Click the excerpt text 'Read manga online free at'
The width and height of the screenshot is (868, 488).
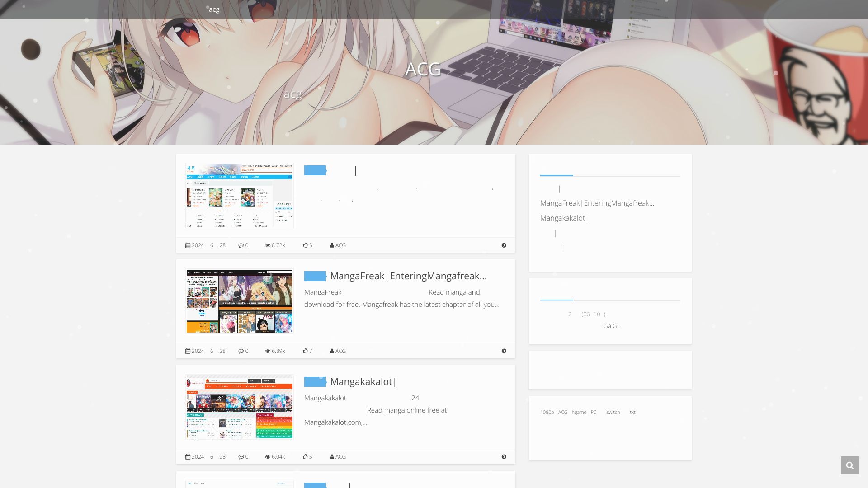pos(407,410)
